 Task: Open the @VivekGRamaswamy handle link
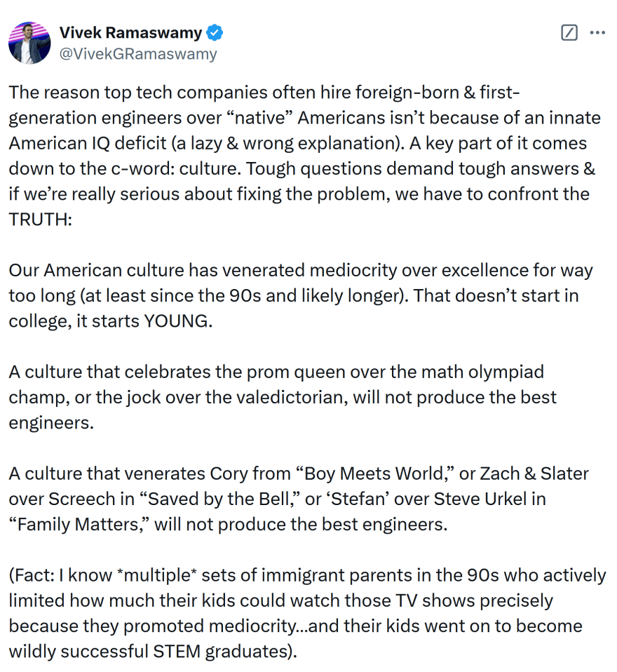[138, 54]
